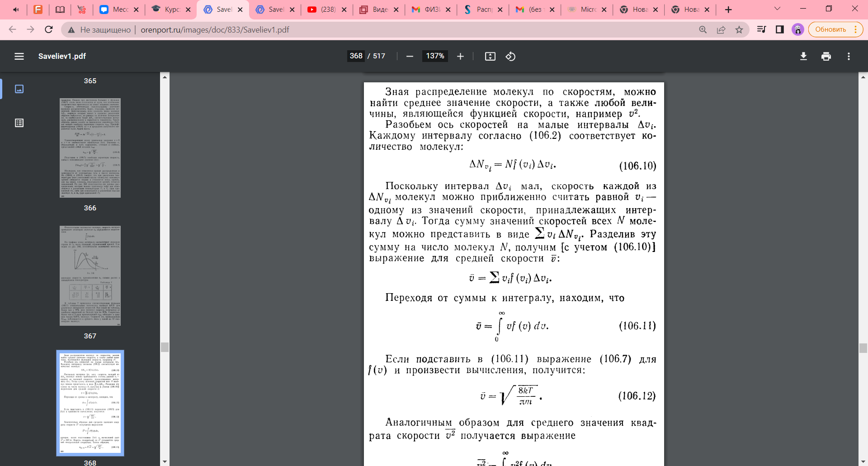Toggle browser side panel icon
The width and height of the screenshot is (868, 466).
click(779, 29)
